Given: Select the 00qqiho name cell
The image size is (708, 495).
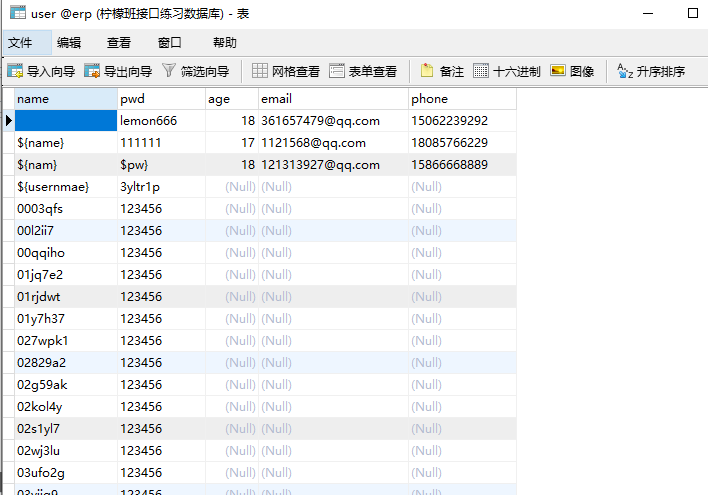Looking at the screenshot, I should pyautogui.click(x=66, y=252).
